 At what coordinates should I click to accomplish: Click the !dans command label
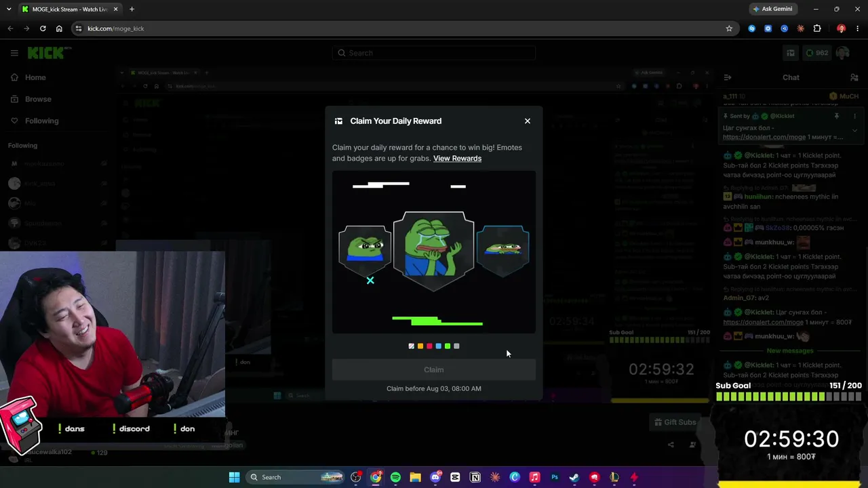tap(71, 428)
